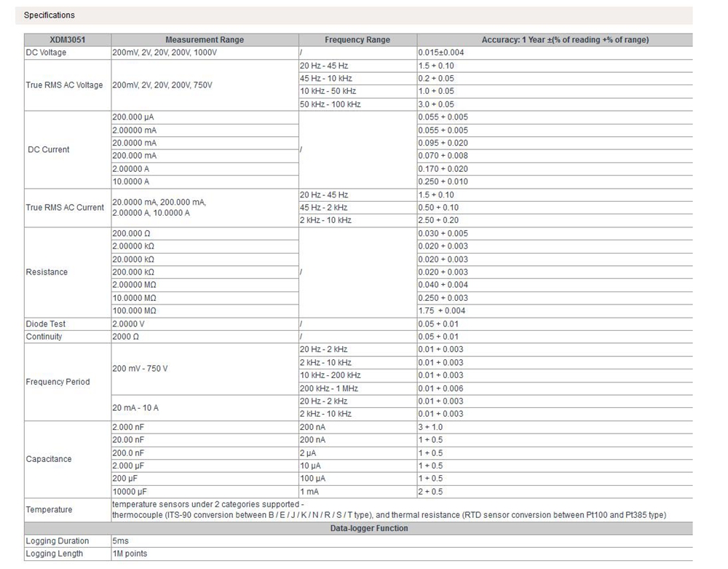Click the 1M points logging length value
Viewport: 728px width, 569px height.
130,554
